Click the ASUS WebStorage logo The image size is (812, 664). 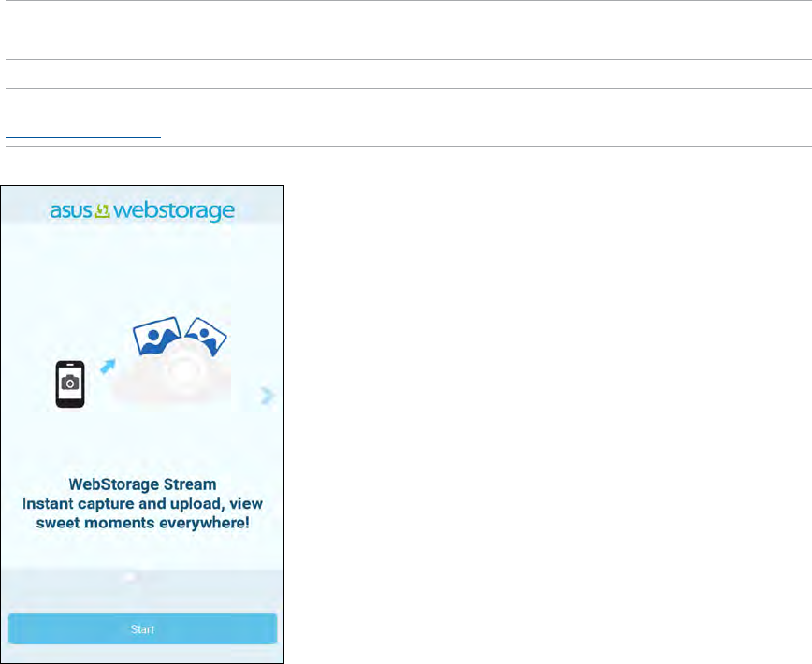[x=142, y=210]
